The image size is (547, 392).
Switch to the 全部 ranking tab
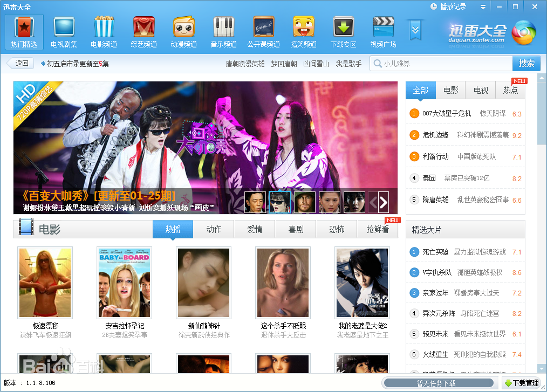421,91
